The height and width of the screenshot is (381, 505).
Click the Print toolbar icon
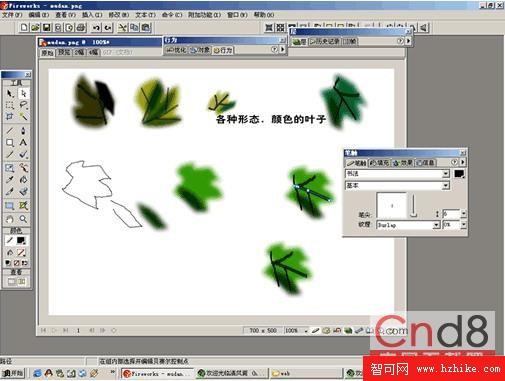coord(81,27)
